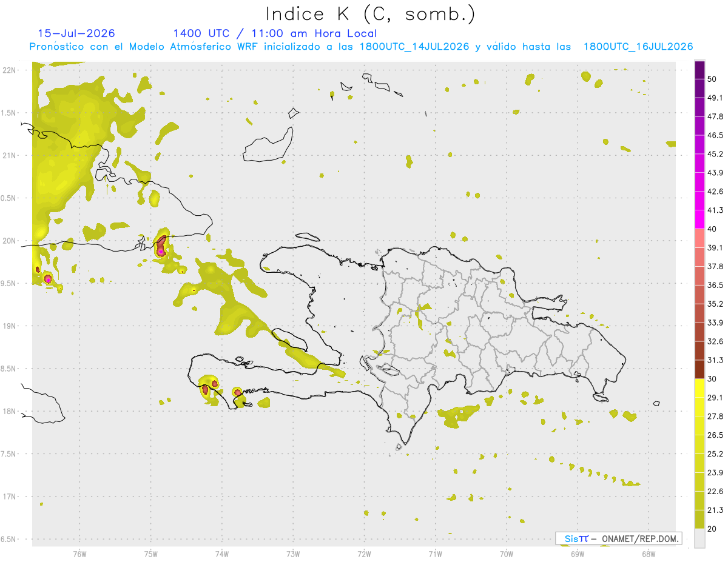Click the '76W' longitude label

(79, 554)
